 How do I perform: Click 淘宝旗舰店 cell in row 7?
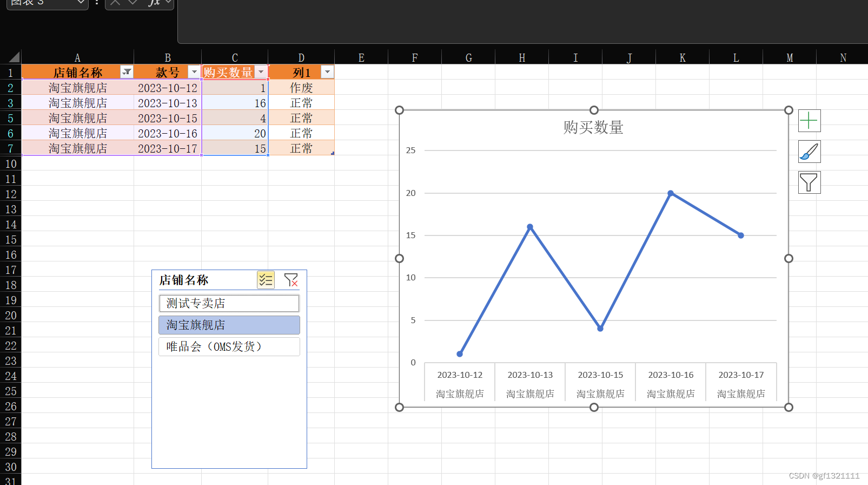tap(77, 148)
